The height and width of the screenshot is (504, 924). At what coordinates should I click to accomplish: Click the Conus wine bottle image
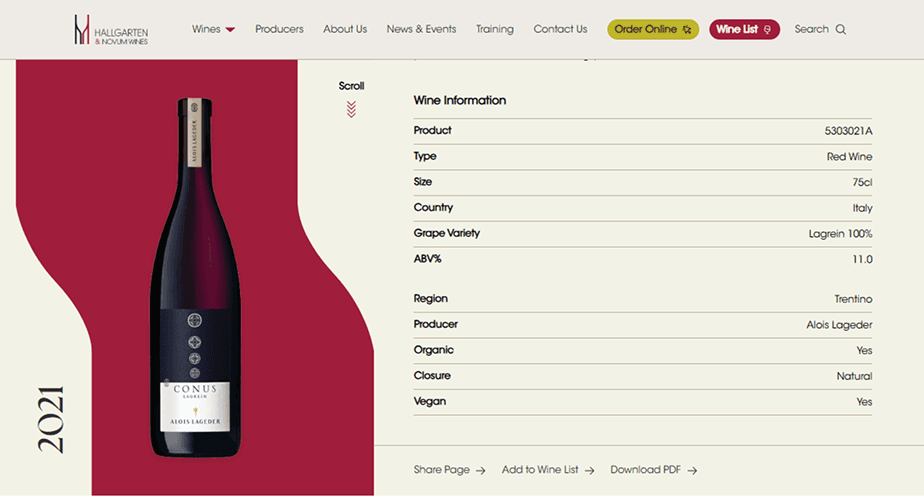(x=195, y=277)
